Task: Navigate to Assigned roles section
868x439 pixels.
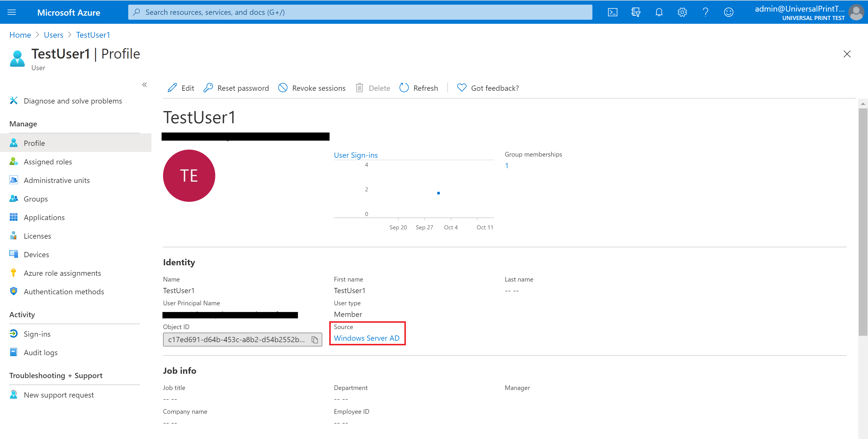Action: point(48,161)
